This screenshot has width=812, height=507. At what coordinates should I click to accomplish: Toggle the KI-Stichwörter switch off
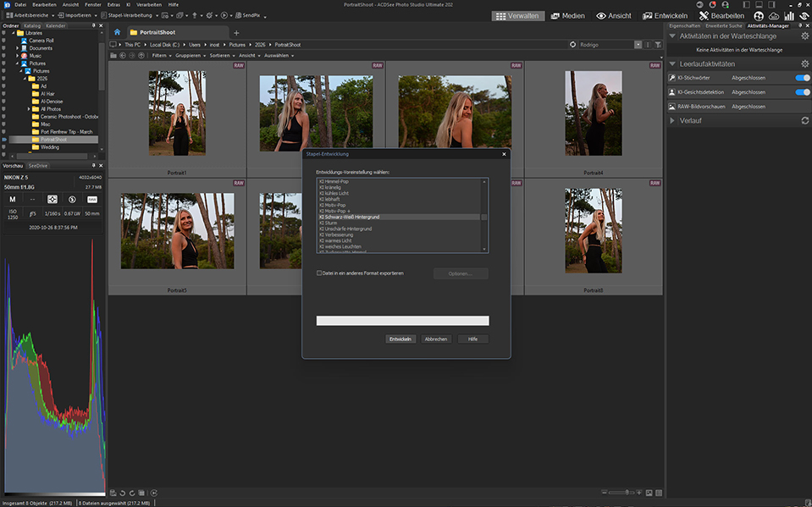[802, 78]
